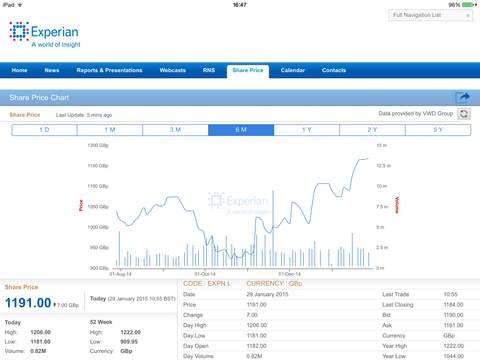This screenshot has width=480, height=360.
Task: Open the RNS tab
Action: click(x=209, y=70)
